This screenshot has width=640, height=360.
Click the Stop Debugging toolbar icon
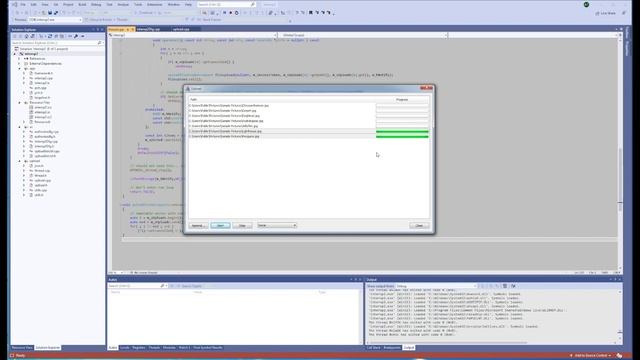tap(230, 13)
